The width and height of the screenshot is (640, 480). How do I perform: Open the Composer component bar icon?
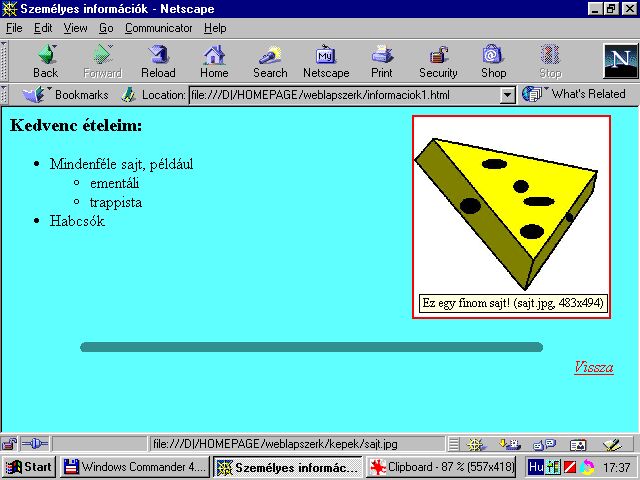point(612,444)
